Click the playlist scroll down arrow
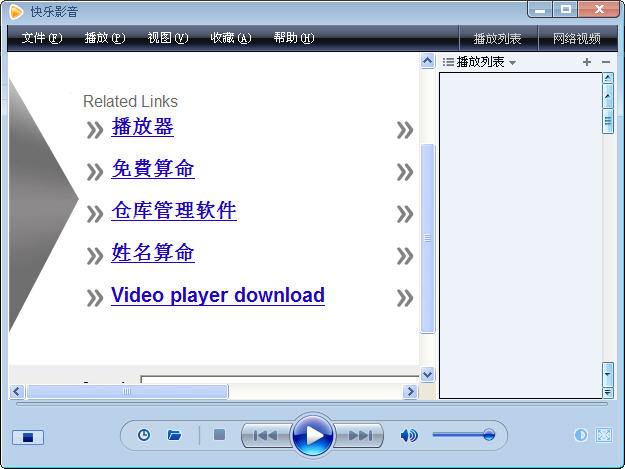Screen dimensions: 625x469 click(x=607, y=374)
